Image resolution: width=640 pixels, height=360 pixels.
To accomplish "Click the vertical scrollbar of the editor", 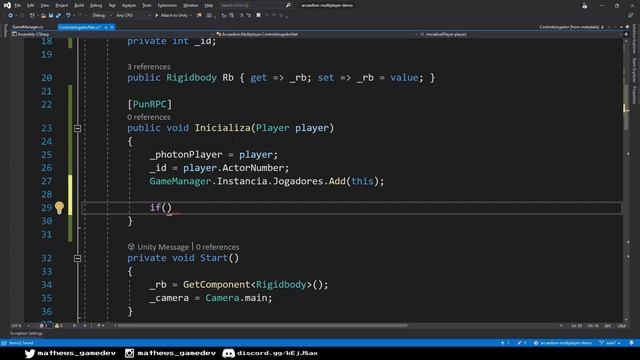I will coord(627,180).
